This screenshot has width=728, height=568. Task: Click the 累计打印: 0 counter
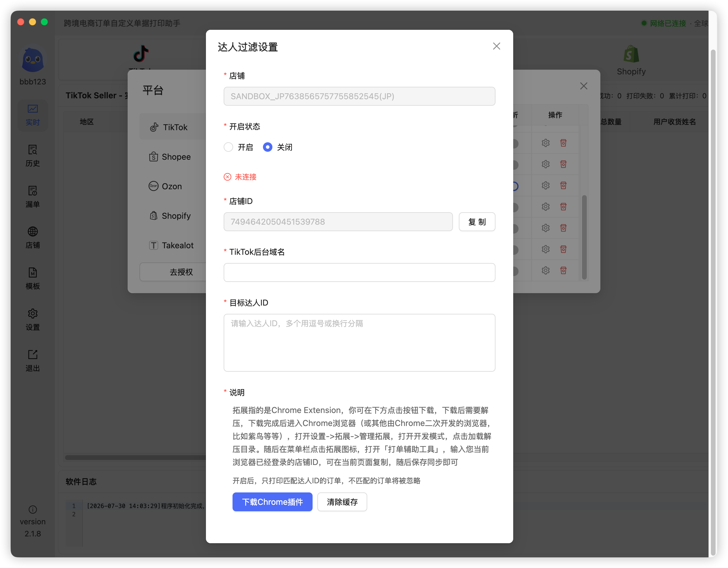tap(687, 96)
